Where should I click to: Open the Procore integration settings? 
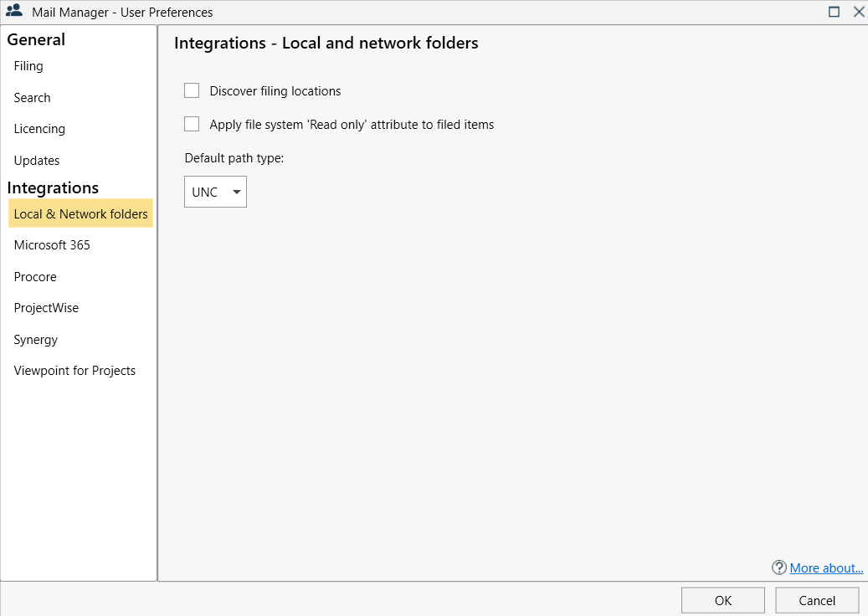34,276
